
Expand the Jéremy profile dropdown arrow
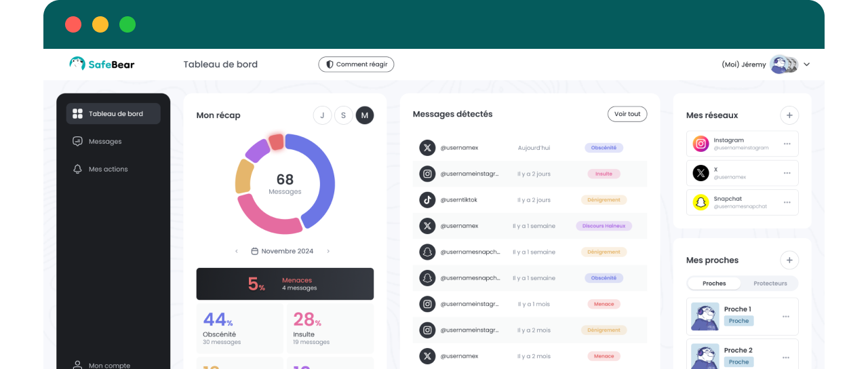click(x=806, y=64)
